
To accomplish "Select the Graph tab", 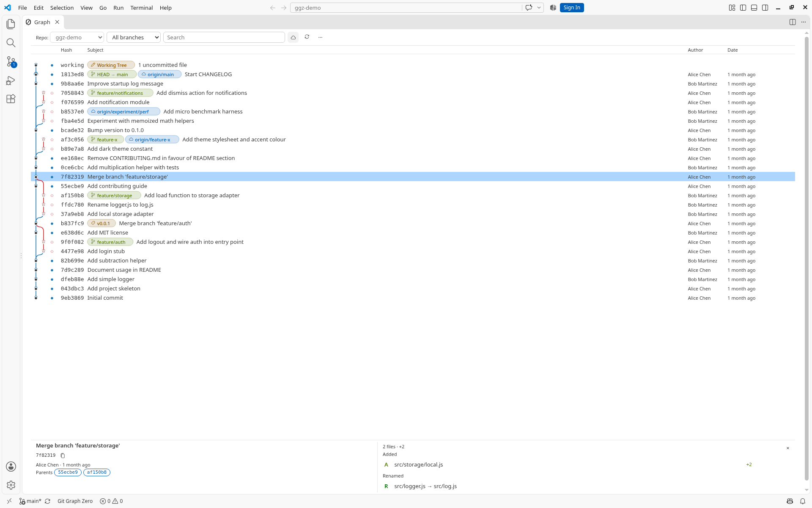I will 42,22.
